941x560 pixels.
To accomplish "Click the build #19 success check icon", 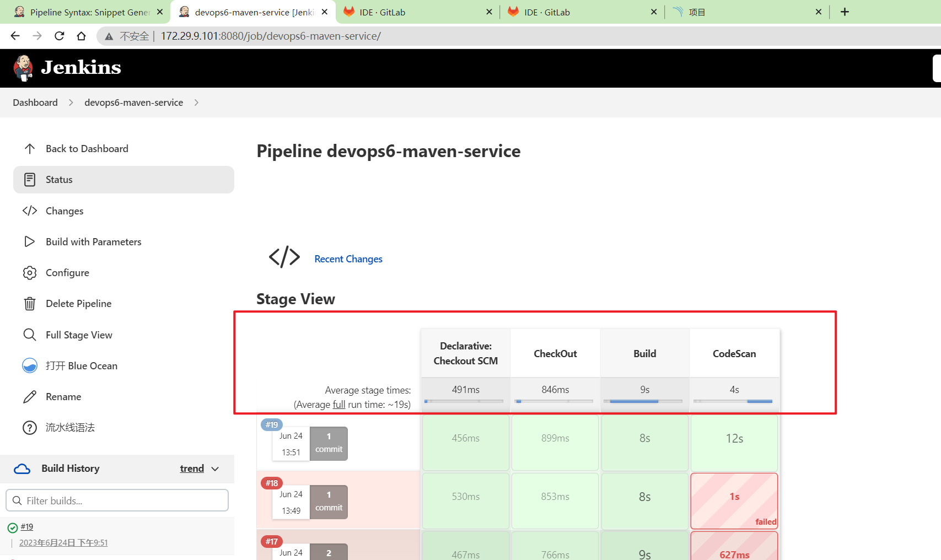I will [x=13, y=528].
